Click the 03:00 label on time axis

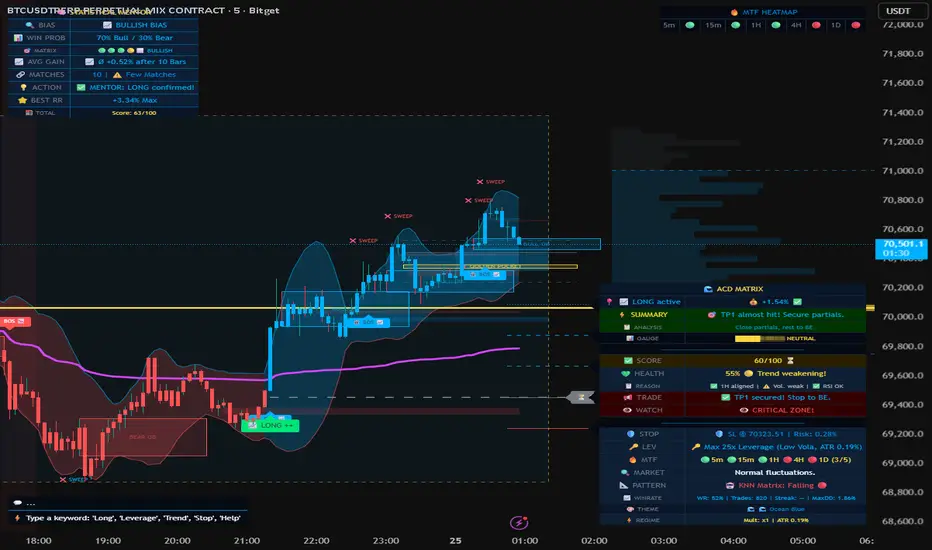tap(663, 540)
